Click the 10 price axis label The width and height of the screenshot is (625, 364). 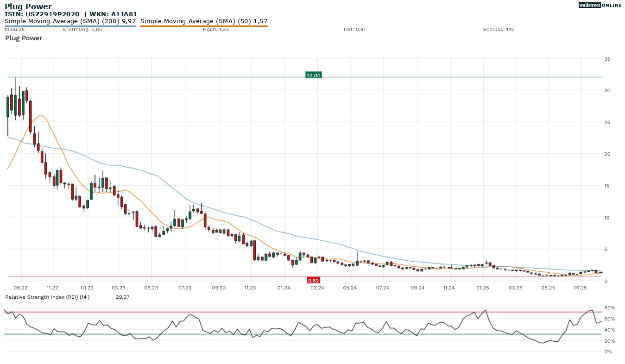click(x=607, y=217)
